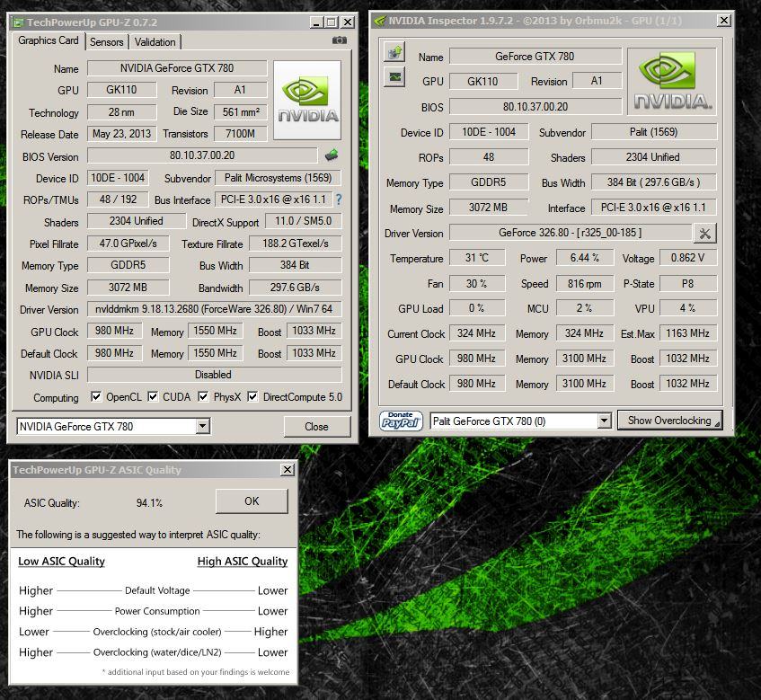Click the Inspector Temperature value 31 °C

[x=477, y=258]
